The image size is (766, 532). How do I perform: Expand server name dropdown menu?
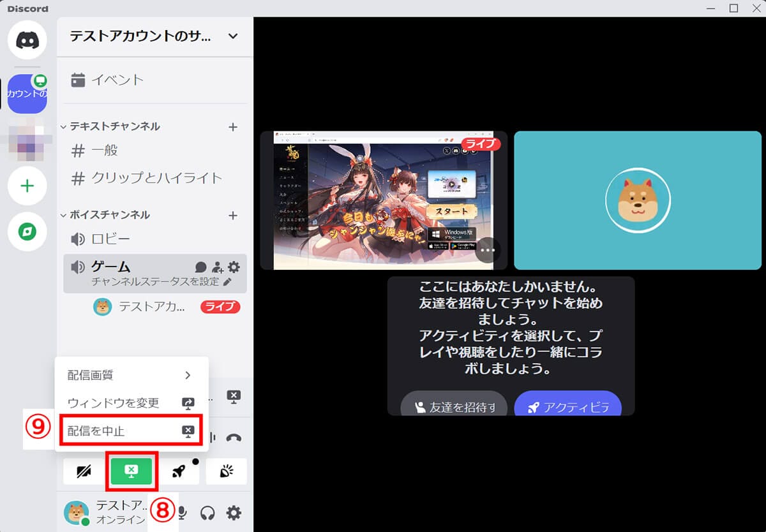233,36
